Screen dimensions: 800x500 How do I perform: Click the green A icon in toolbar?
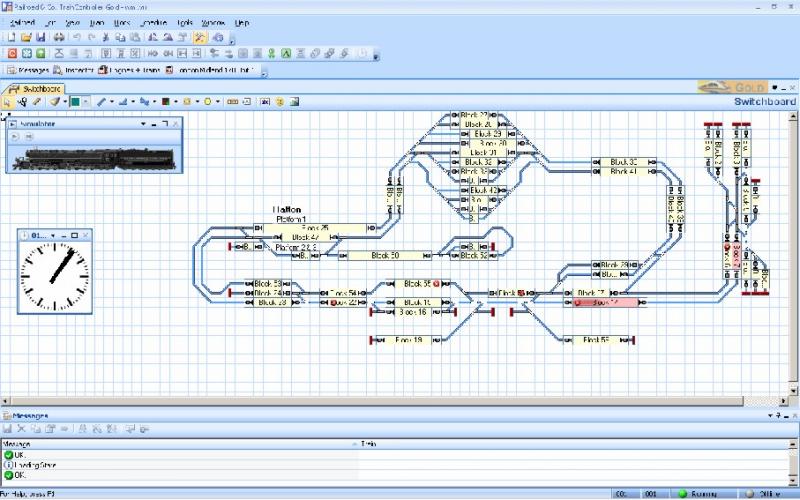click(x=285, y=53)
